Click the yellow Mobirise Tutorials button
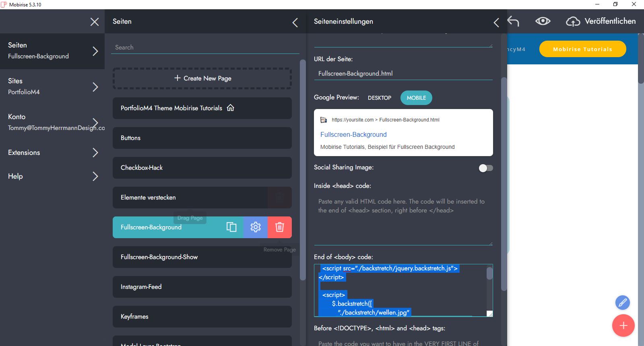 point(582,49)
